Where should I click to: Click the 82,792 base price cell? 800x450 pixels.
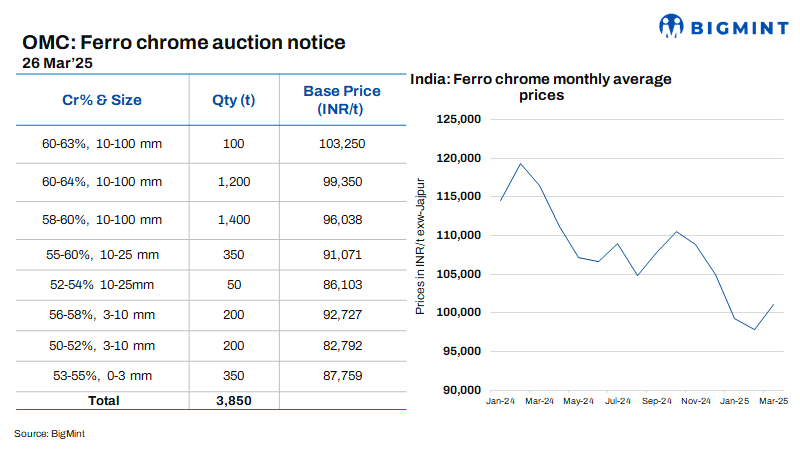click(342, 345)
